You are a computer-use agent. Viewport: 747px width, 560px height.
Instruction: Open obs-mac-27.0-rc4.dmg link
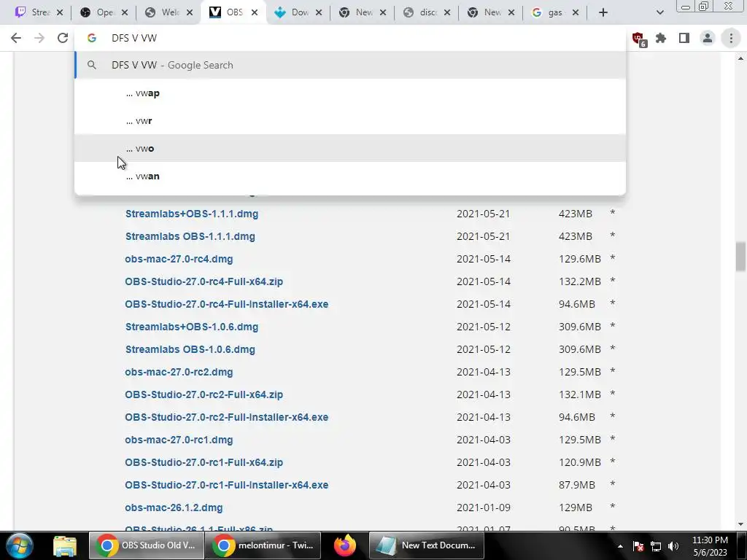coord(179,259)
